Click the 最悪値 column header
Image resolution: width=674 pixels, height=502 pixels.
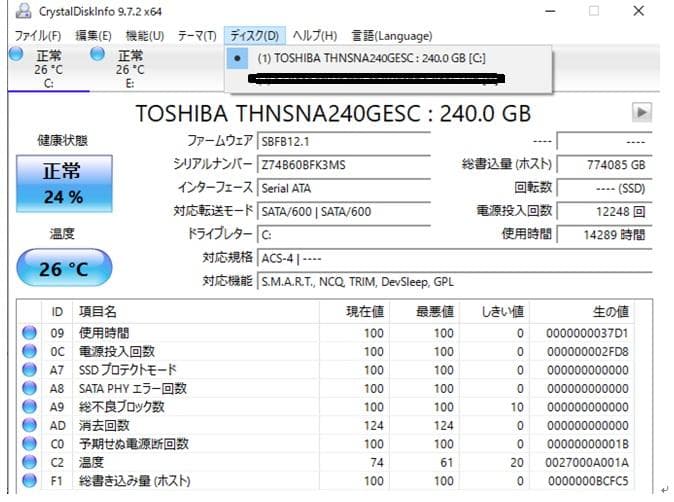[425, 312]
